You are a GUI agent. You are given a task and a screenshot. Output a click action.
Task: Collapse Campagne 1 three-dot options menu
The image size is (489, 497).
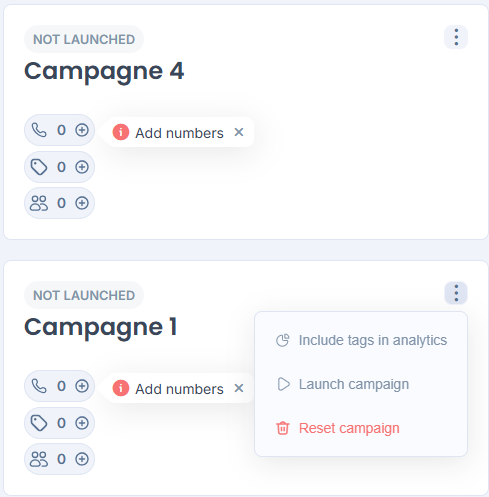(x=456, y=293)
